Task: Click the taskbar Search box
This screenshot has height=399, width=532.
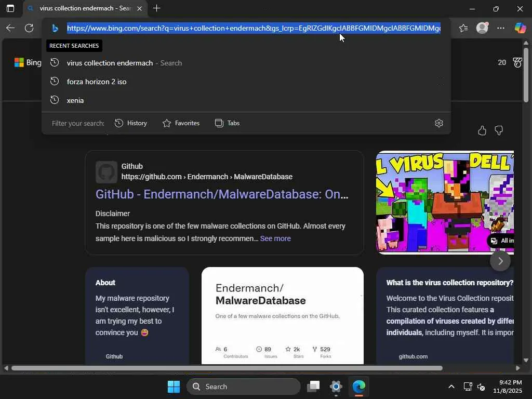Action: pyautogui.click(x=244, y=387)
